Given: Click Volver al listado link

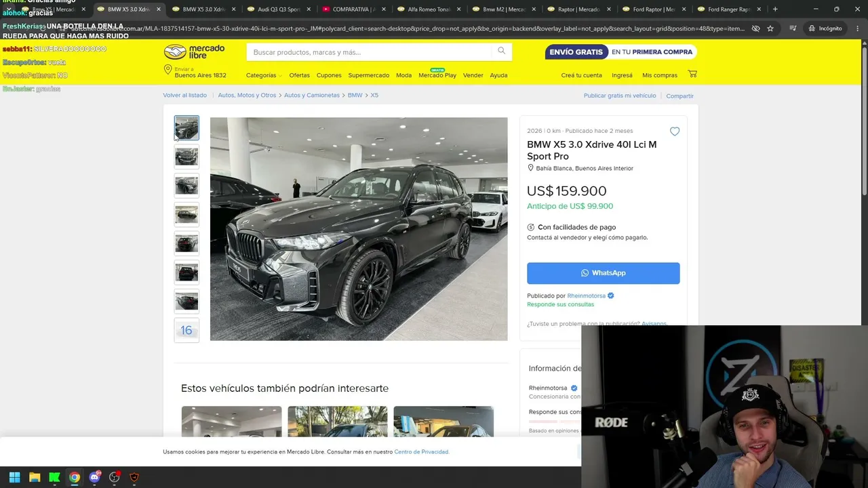Looking at the screenshot, I should tap(185, 96).
